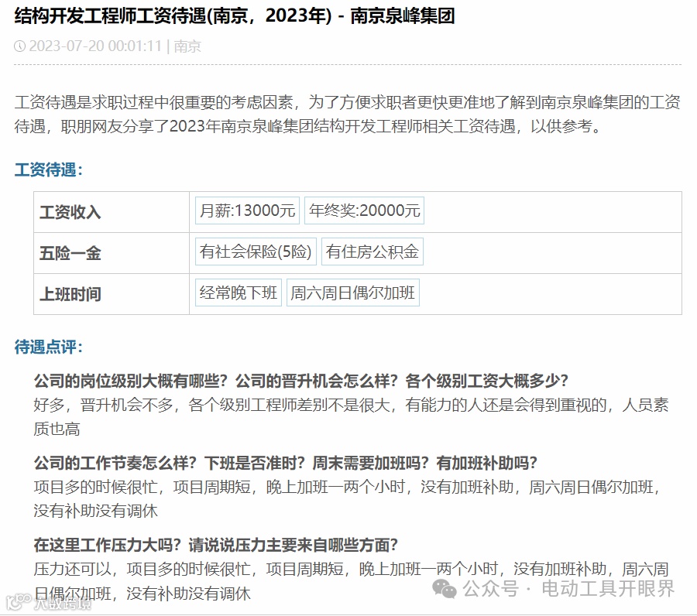Viewport: 697px width, 616px height.
Task: Click the question about 工作压力
Action: pyautogui.click(x=215, y=545)
